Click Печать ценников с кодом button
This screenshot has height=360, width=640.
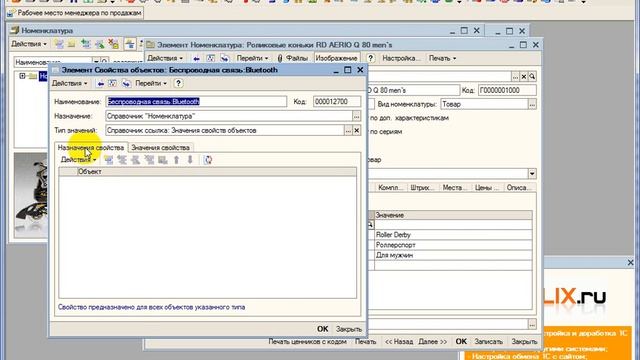307,342
